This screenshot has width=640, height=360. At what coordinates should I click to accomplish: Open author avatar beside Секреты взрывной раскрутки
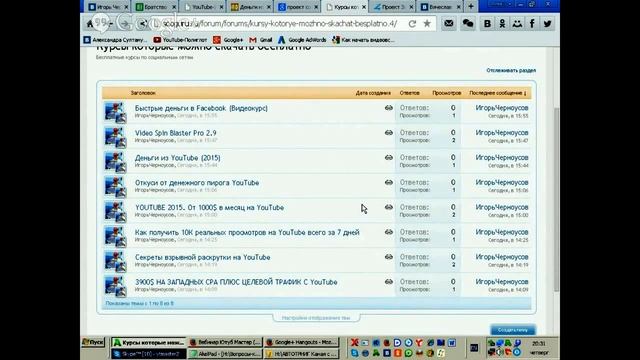[x=115, y=262]
